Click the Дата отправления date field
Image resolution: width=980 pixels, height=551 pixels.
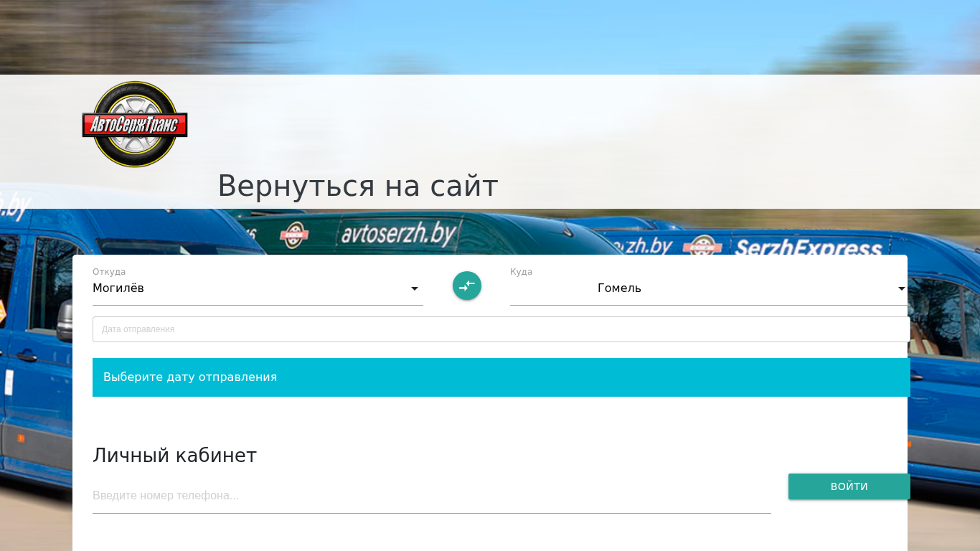click(501, 329)
